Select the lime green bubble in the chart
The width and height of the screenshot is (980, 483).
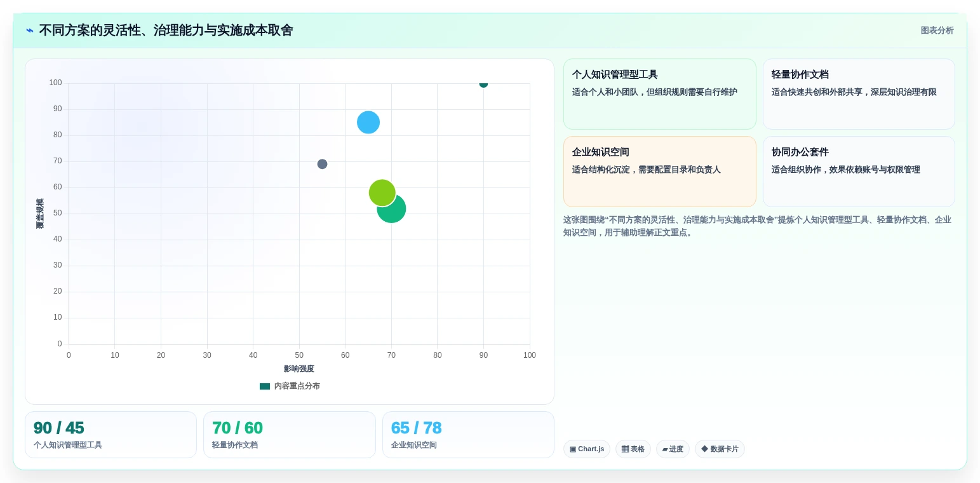pos(382,193)
